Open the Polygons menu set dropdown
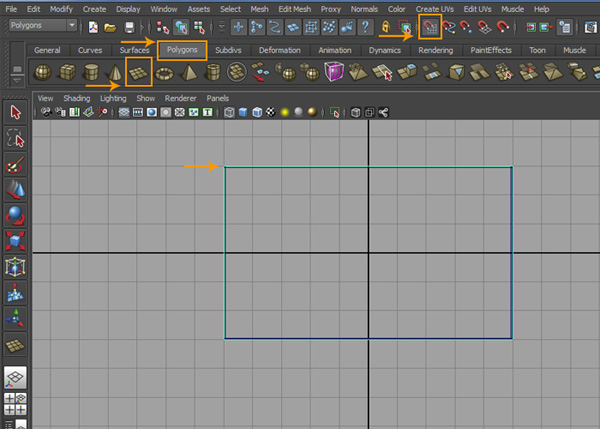This screenshot has height=429, width=600. 42,26
